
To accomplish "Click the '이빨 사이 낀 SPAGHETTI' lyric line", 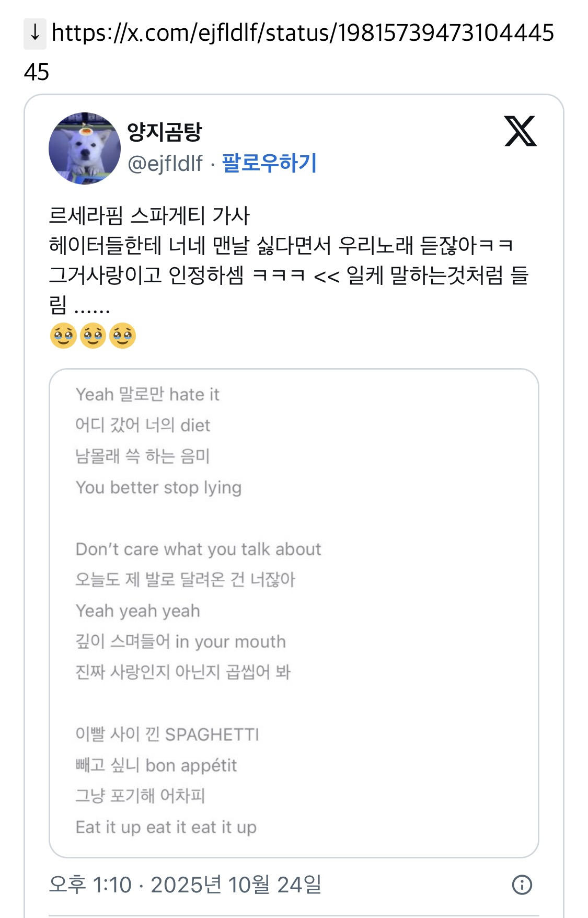I will tap(167, 734).
